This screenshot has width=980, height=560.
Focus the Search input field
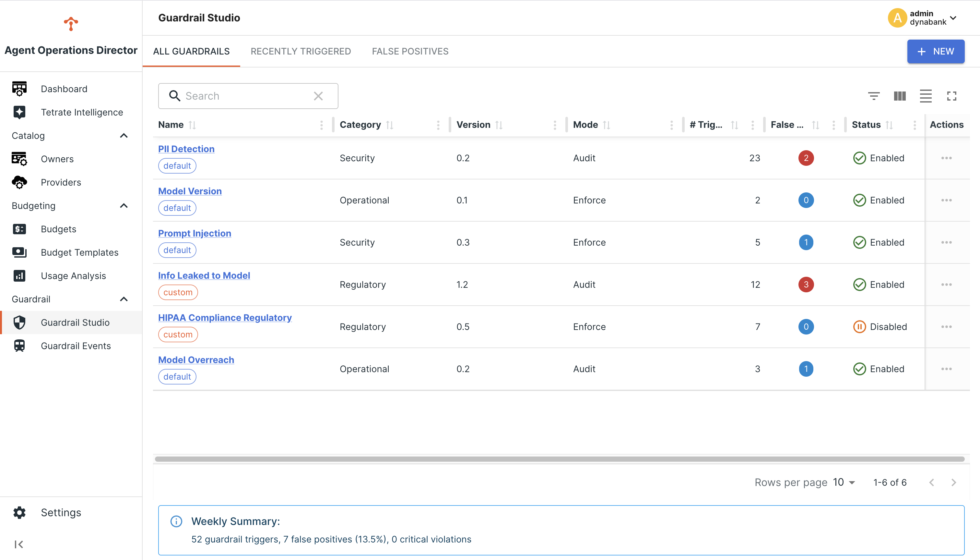[x=248, y=96]
